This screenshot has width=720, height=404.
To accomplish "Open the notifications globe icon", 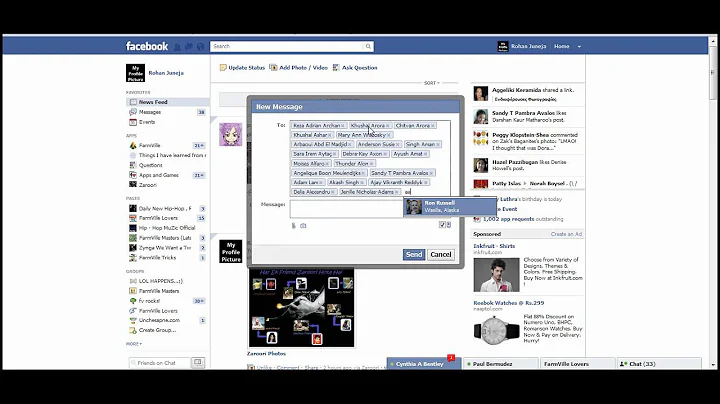I will (x=200, y=46).
